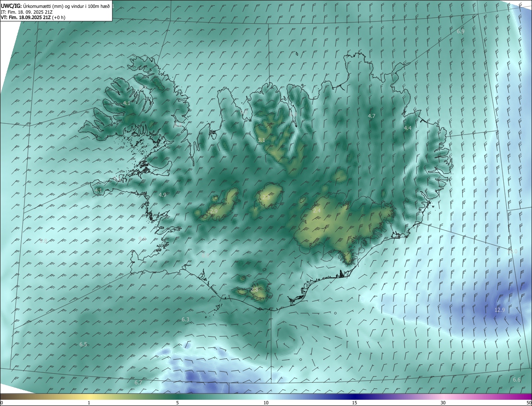The height and width of the screenshot is (406, 532).
Task: Click the legend tick label '5'
Action: [177, 403]
